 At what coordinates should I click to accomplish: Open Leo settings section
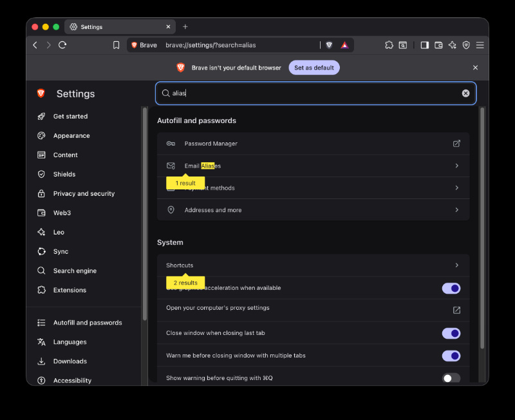click(x=59, y=233)
